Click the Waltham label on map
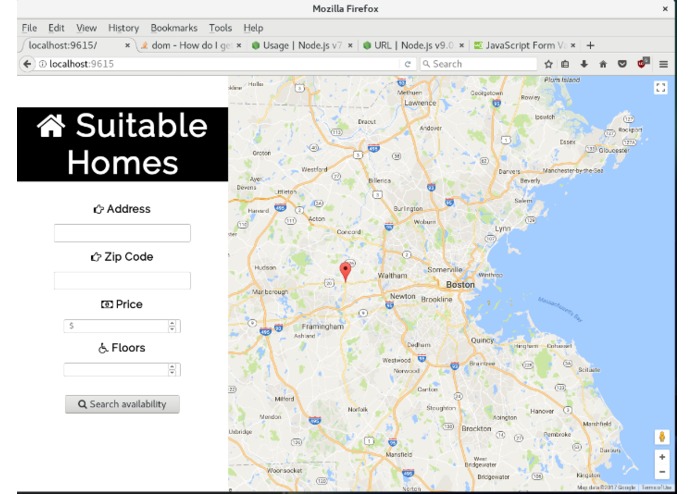Image resolution: width=695 pixels, height=494 pixels. pos(392,275)
